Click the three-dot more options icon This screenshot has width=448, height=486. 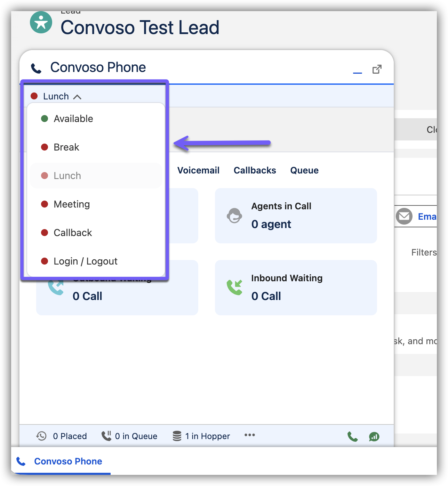coord(249,435)
